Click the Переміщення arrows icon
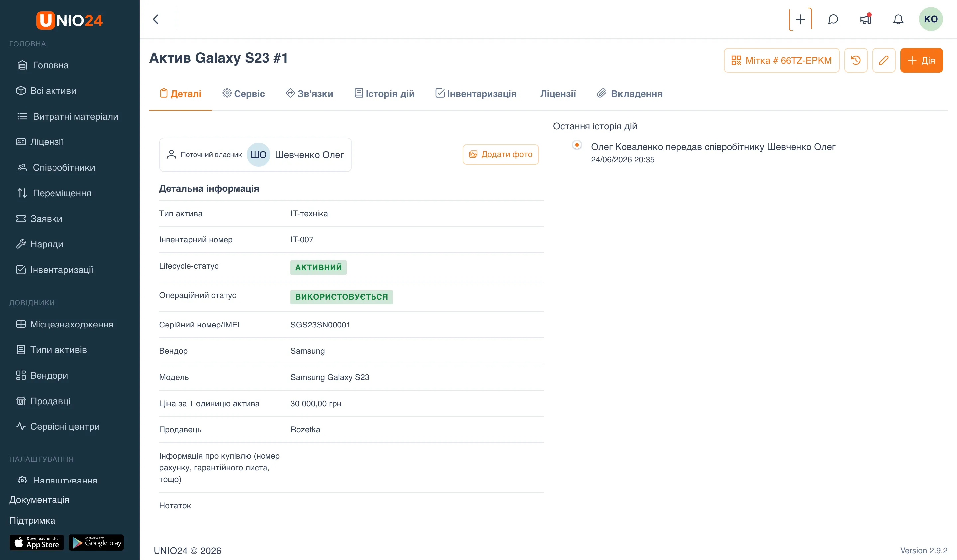The height and width of the screenshot is (560, 957). point(22,193)
